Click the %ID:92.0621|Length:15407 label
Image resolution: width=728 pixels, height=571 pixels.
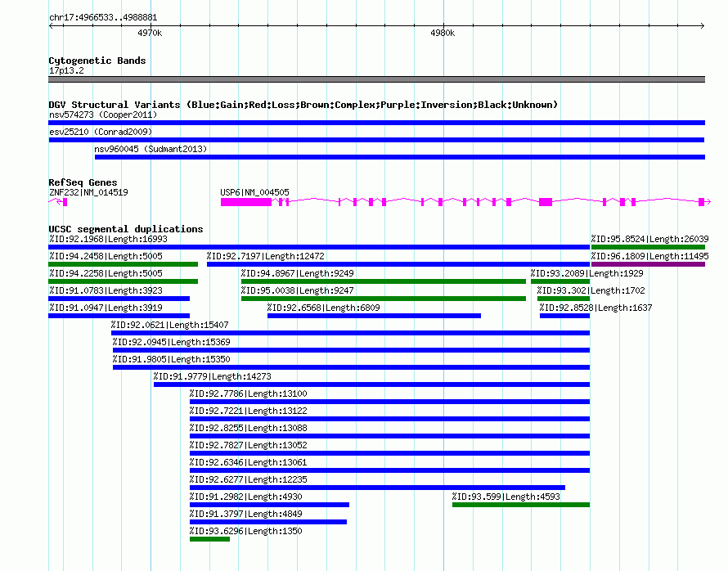170,325
